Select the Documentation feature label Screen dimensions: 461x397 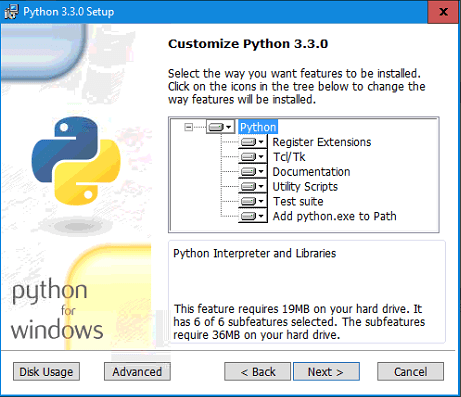click(311, 172)
